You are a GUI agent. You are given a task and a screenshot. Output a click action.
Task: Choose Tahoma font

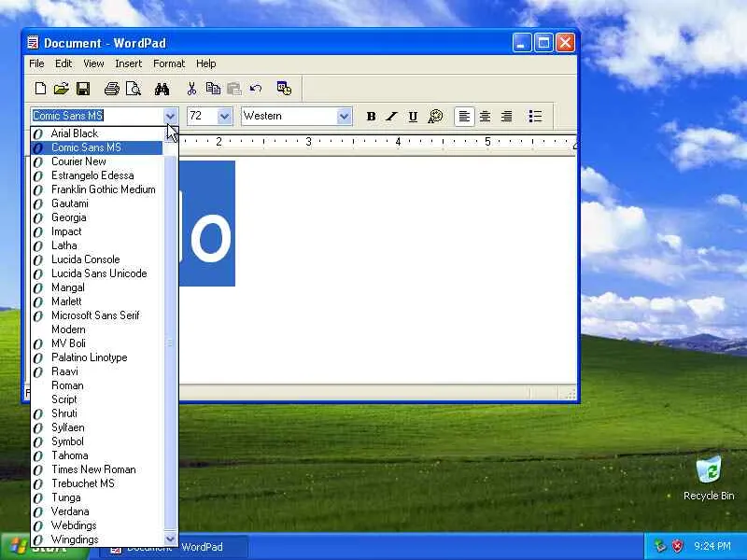pyautogui.click(x=97, y=455)
